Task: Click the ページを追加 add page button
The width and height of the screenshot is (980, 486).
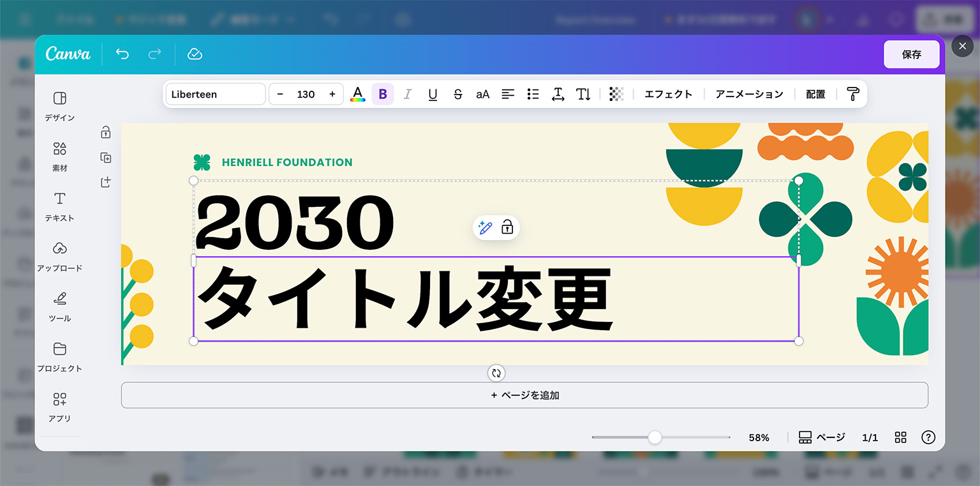Action: [x=524, y=395]
